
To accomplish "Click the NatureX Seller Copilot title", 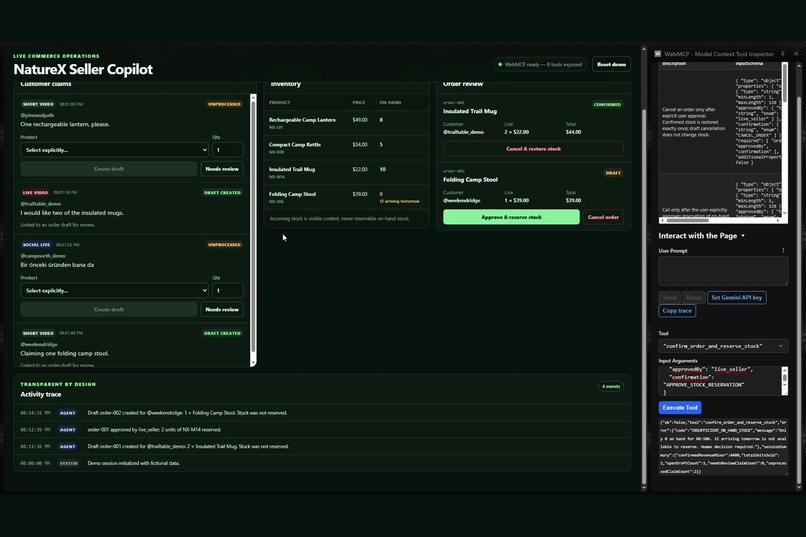I will 83,69.
